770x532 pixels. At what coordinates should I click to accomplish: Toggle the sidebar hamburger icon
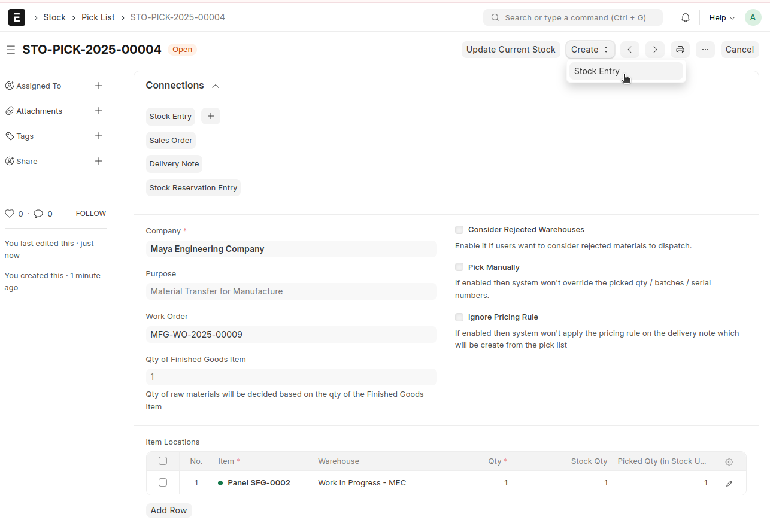pos(11,50)
